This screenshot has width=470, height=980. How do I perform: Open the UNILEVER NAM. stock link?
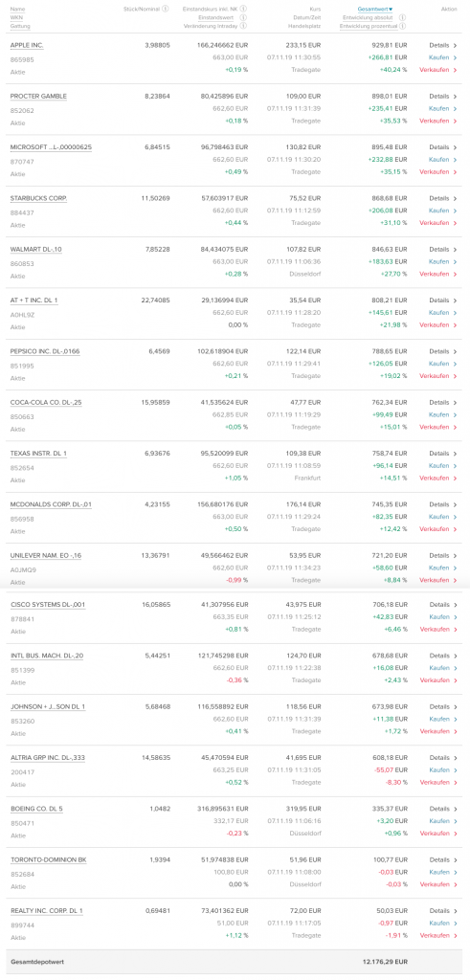click(x=46, y=556)
